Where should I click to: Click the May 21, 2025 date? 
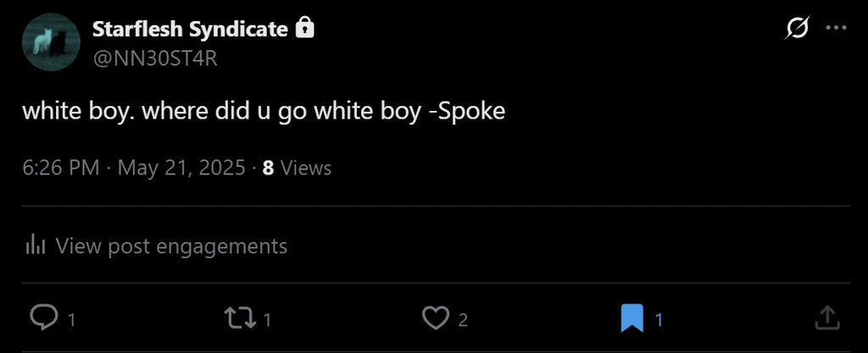click(181, 168)
